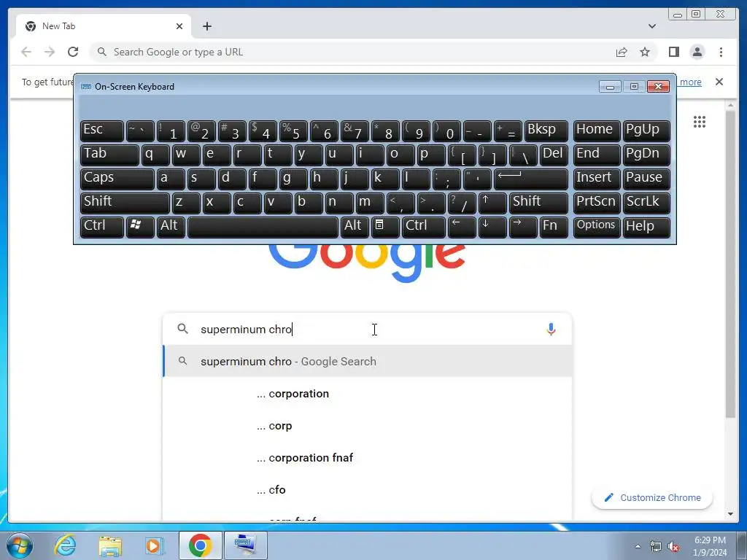Screen dimensions: 747x560
Task: Start voice search with microphone
Action: [551, 329]
